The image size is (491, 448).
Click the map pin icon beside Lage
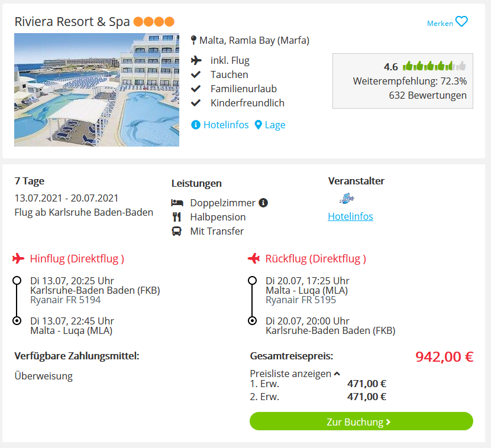[x=258, y=125]
